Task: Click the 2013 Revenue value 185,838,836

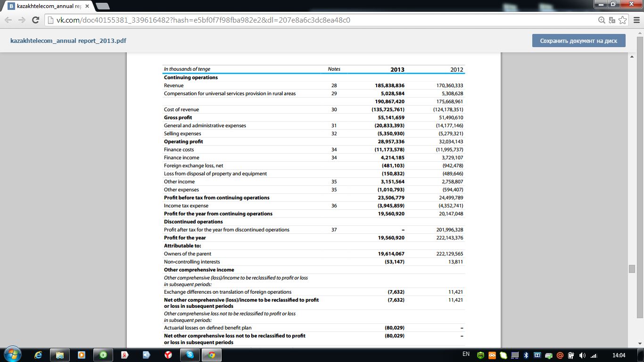Action: point(390,85)
